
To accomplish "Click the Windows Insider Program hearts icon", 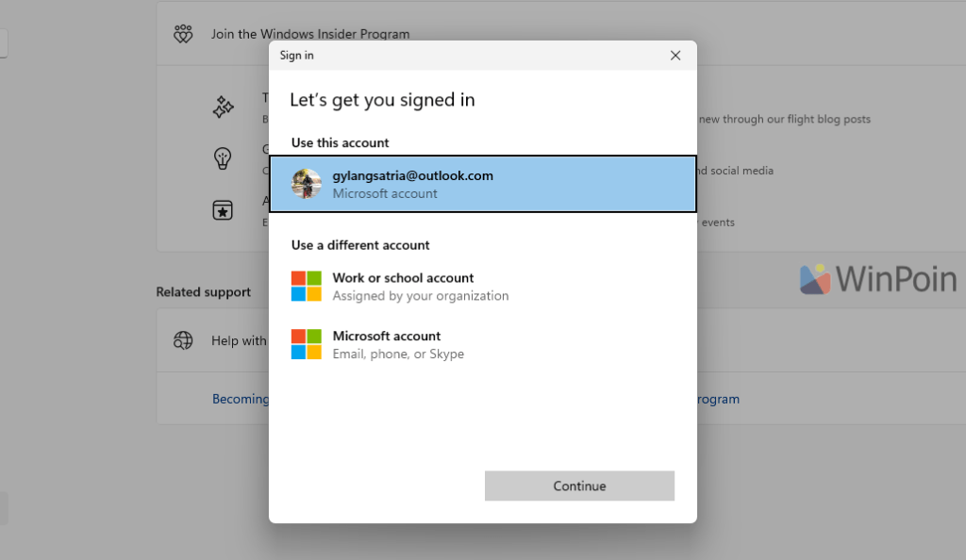I will (183, 34).
